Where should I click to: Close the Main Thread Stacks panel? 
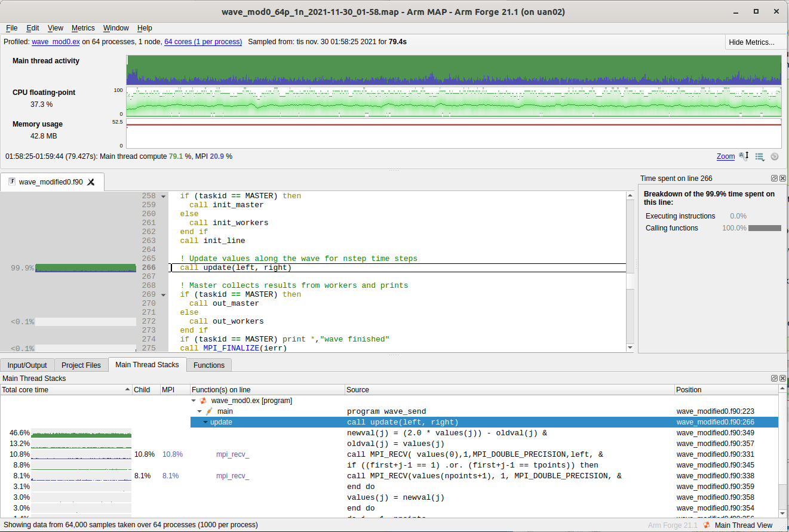pos(782,379)
